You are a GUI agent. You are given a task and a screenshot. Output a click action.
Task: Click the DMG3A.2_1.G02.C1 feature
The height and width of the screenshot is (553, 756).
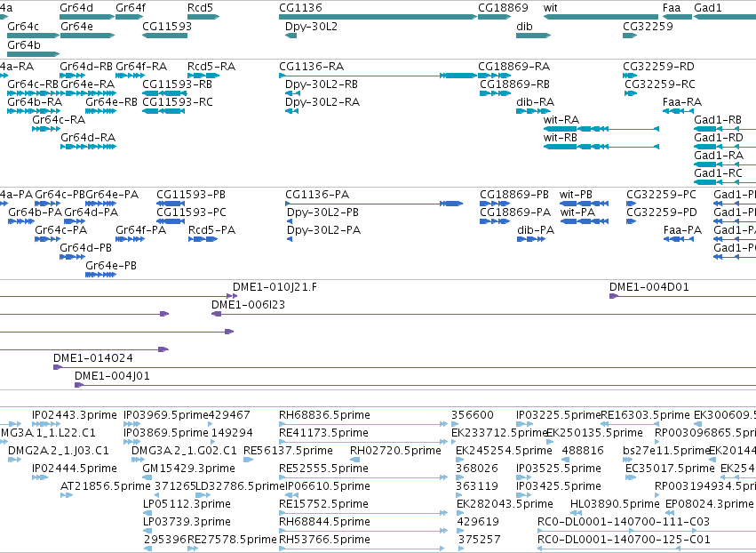coord(136,460)
